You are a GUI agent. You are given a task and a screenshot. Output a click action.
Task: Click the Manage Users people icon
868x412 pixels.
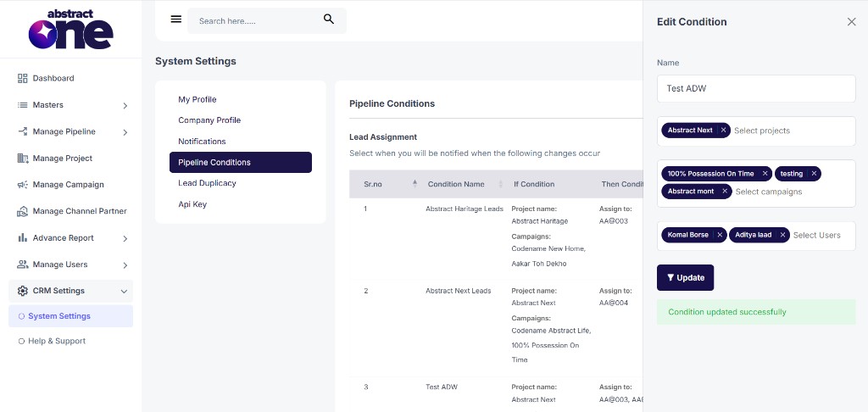click(23, 264)
